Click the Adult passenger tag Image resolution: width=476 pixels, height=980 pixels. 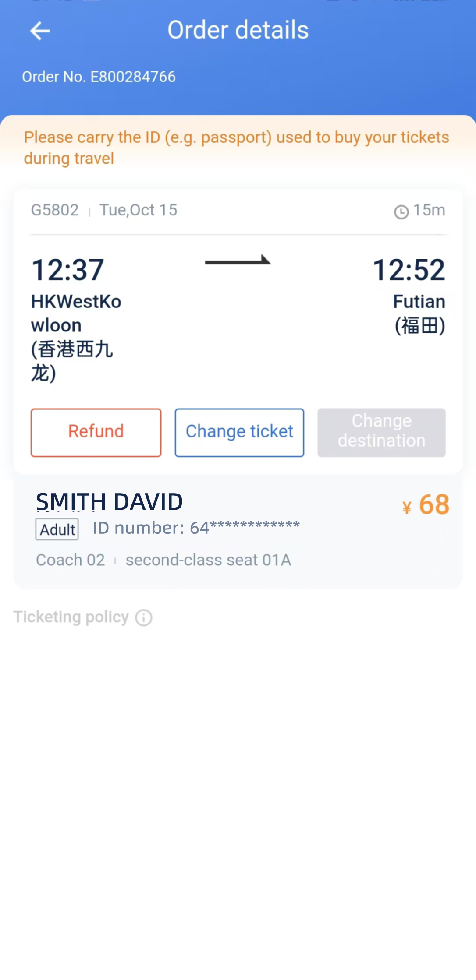[57, 529]
